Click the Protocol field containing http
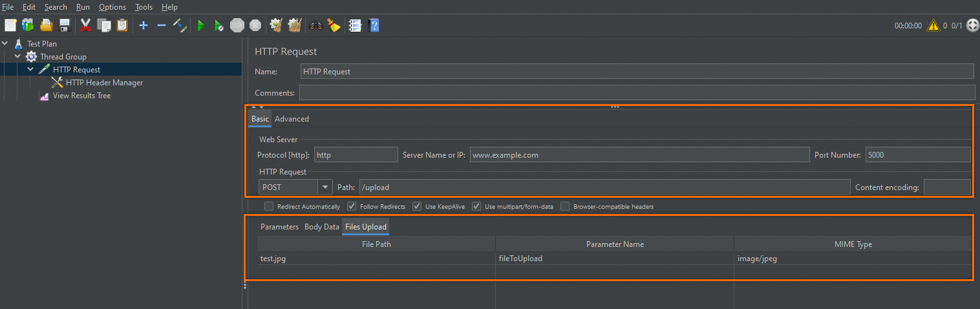Viewport: 980px width, 309px height. coord(356,155)
